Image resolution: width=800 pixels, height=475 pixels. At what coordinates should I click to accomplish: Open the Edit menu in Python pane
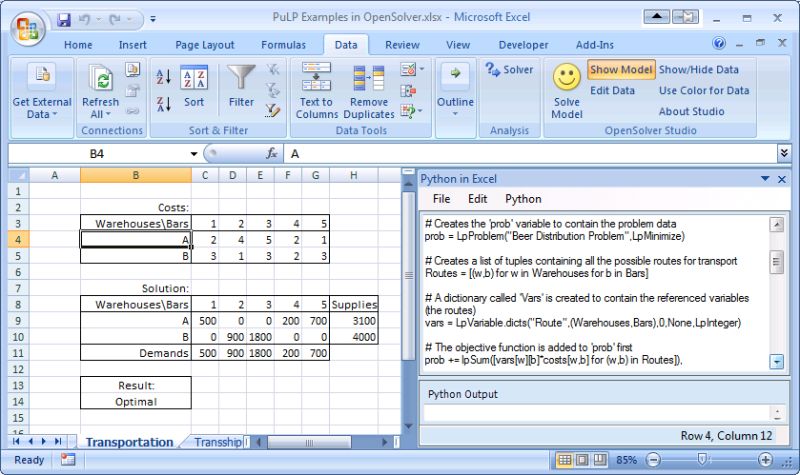(x=478, y=199)
